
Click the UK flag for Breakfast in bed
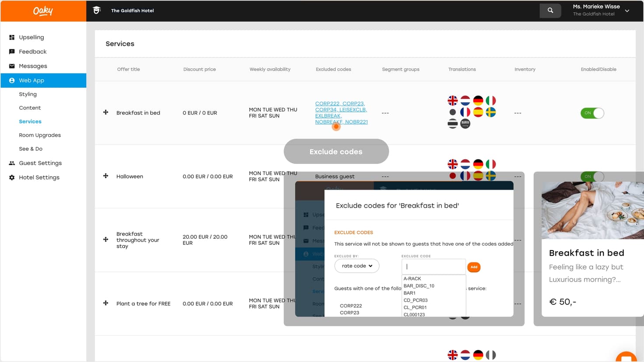pos(453,101)
